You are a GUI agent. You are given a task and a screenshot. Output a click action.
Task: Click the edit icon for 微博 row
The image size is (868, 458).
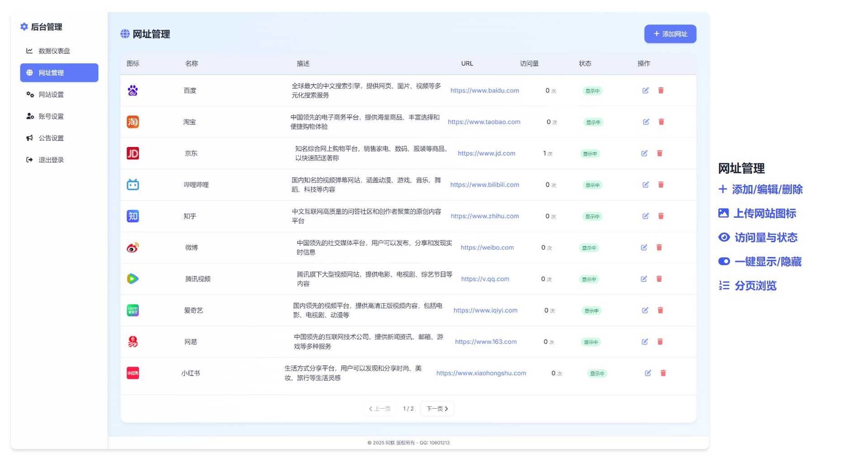[x=644, y=248]
